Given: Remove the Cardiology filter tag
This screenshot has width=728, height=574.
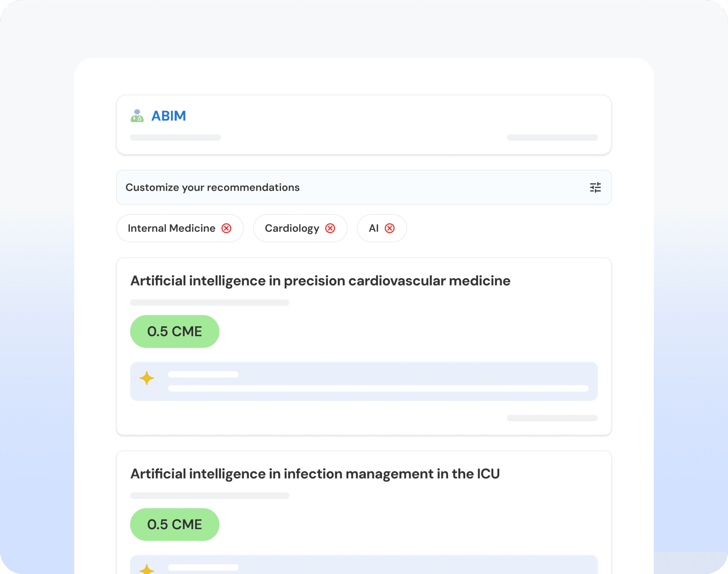Looking at the screenshot, I should [x=330, y=228].
